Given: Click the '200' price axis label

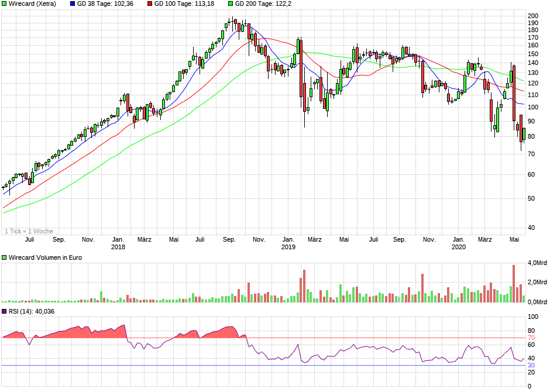Looking at the screenshot, I should pyautogui.click(x=533, y=16).
